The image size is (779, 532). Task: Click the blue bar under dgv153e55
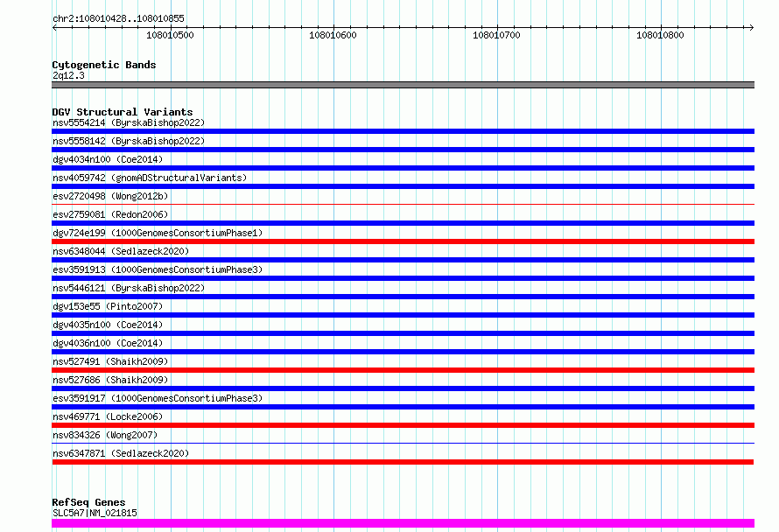point(403,315)
